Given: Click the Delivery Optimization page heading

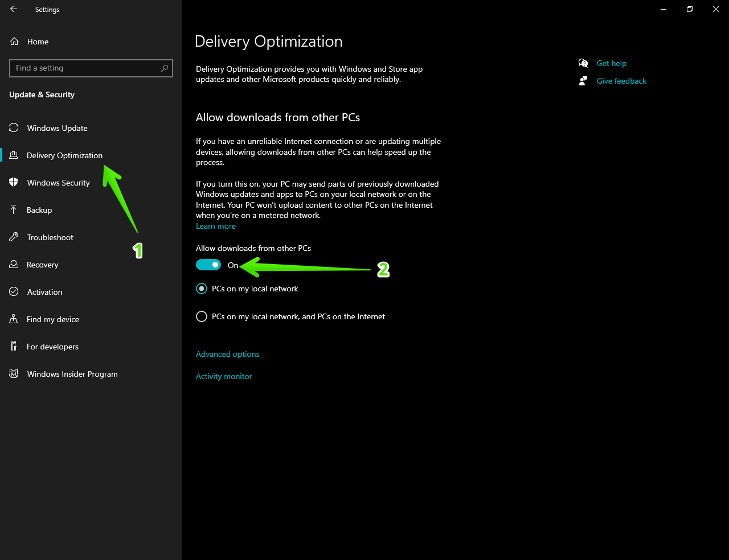Looking at the screenshot, I should click(269, 42).
